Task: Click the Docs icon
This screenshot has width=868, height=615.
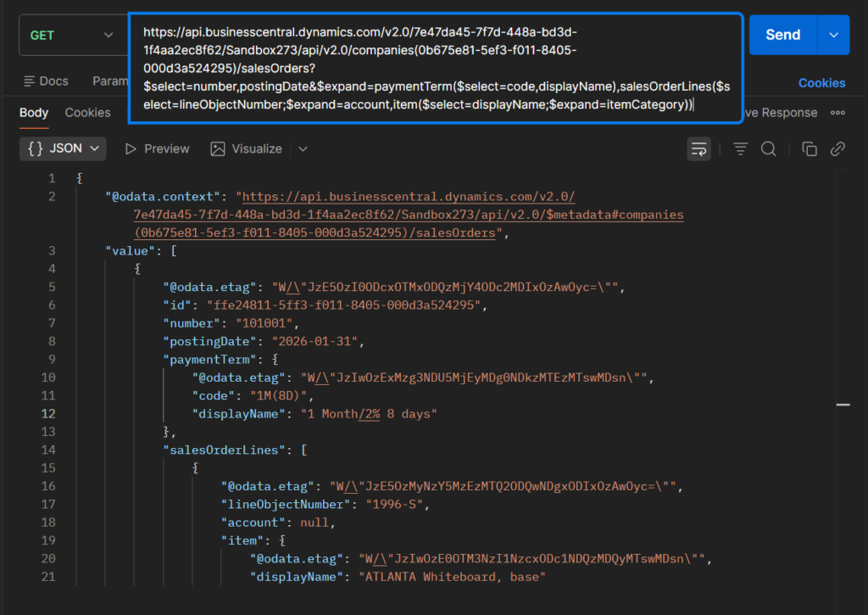Action: tap(29, 81)
